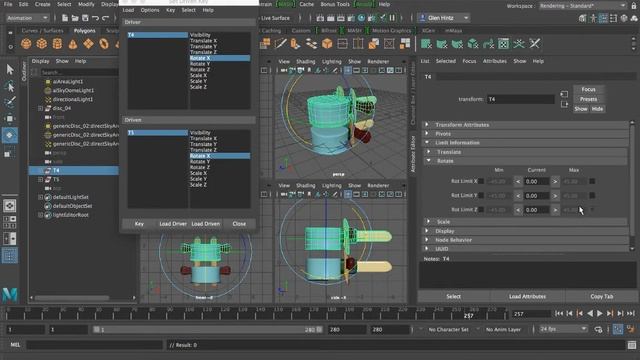
Task: Click Close in Set Driven Key
Action: 239,224
